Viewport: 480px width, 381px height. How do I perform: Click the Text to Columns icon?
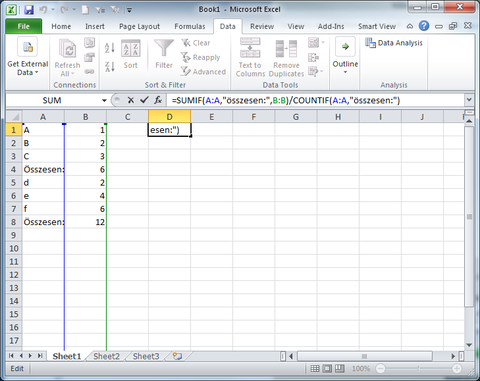pos(250,57)
